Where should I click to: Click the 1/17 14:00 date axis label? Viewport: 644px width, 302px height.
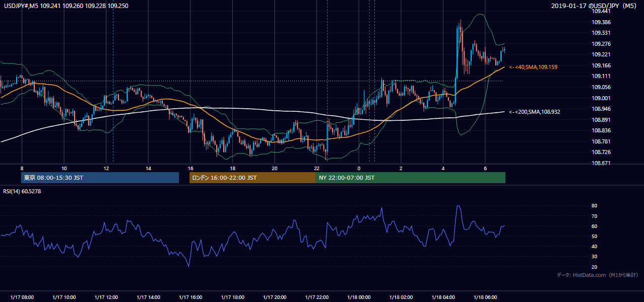click(148, 297)
